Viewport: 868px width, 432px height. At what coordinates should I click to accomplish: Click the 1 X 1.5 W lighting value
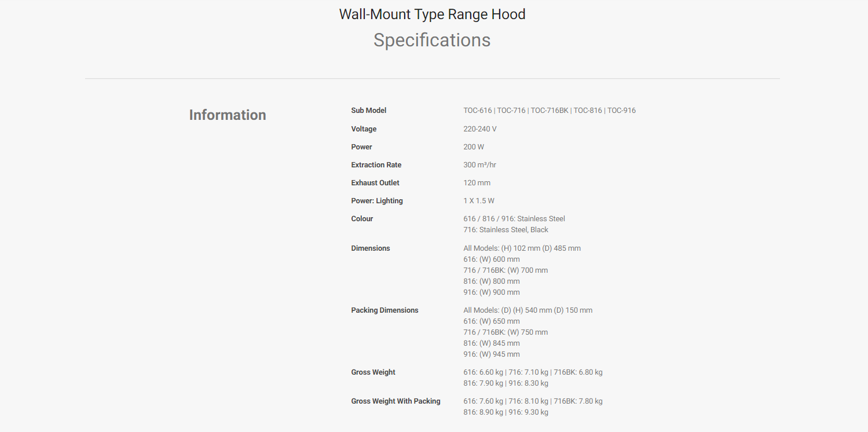479,201
